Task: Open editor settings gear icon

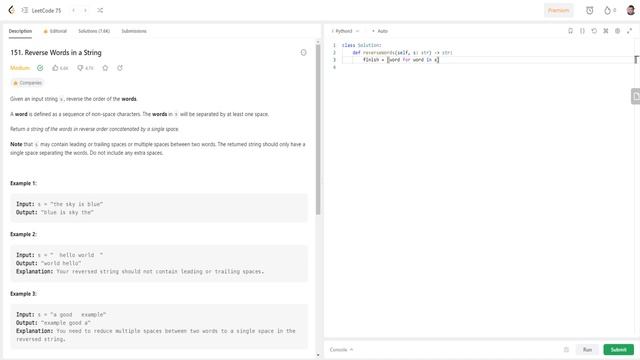Action: [x=618, y=31]
